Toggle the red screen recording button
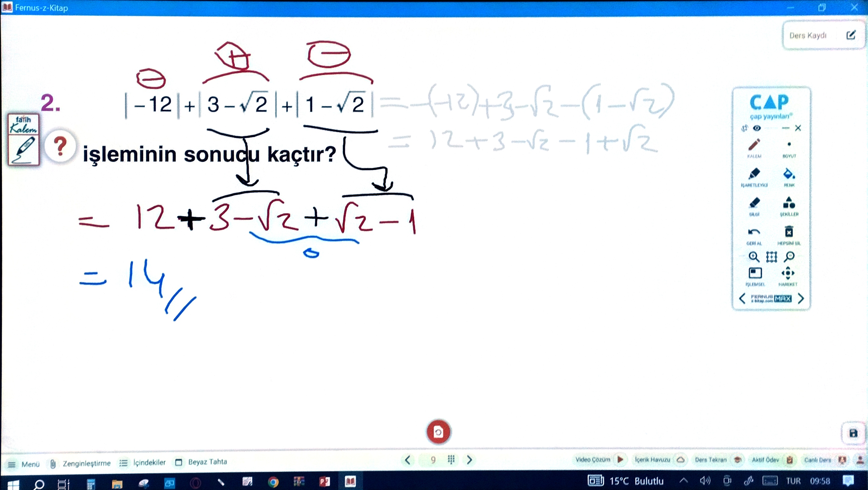This screenshot has width=868, height=490. 438,432
